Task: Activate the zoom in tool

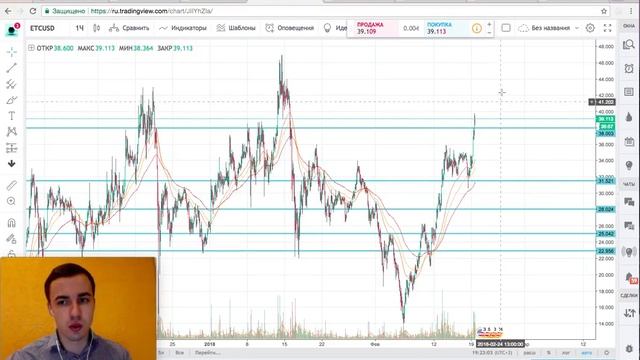Action: tap(11, 201)
